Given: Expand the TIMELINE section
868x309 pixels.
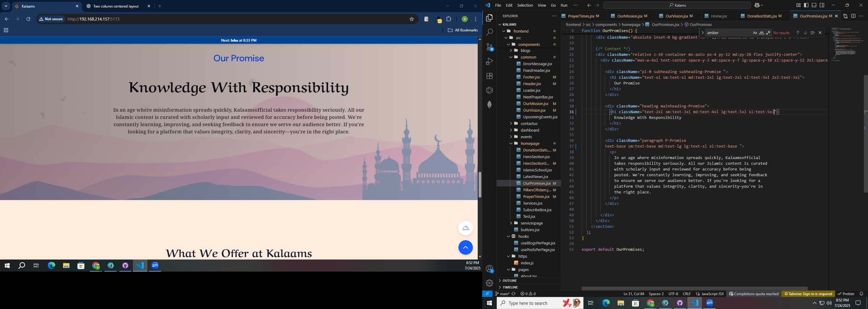Looking at the screenshot, I should pos(529,287).
